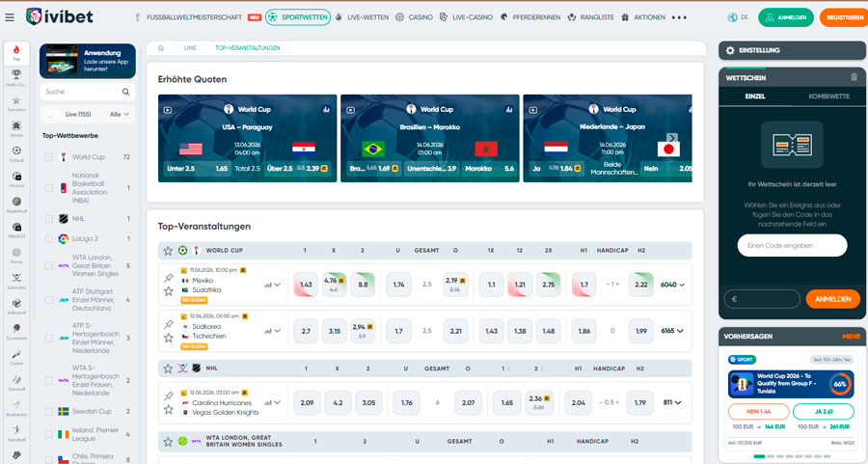This screenshot has height=464, width=868.
Task: Click stats icon on USA – Paraguay card
Action: pos(326,110)
